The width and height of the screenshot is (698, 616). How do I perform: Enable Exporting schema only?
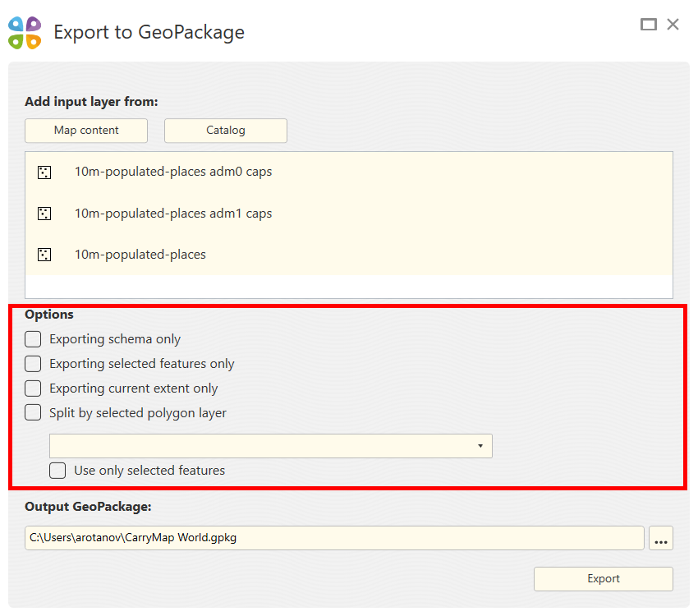pos(33,338)
